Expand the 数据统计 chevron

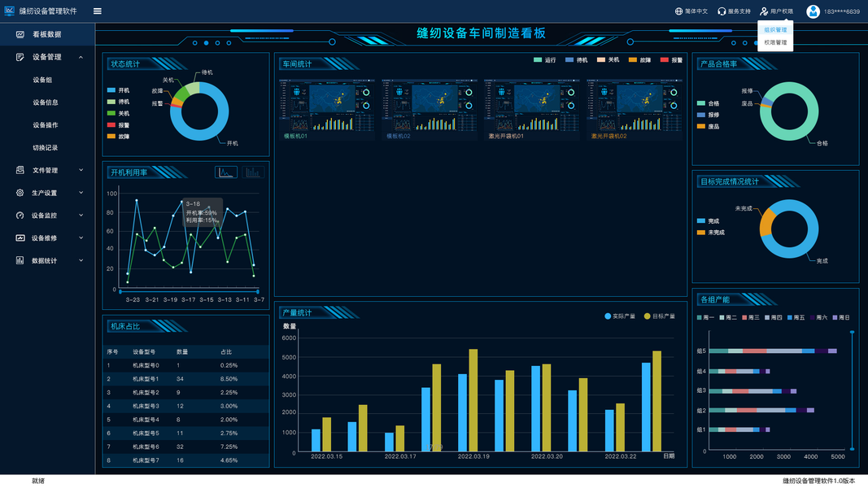[81, 260]
